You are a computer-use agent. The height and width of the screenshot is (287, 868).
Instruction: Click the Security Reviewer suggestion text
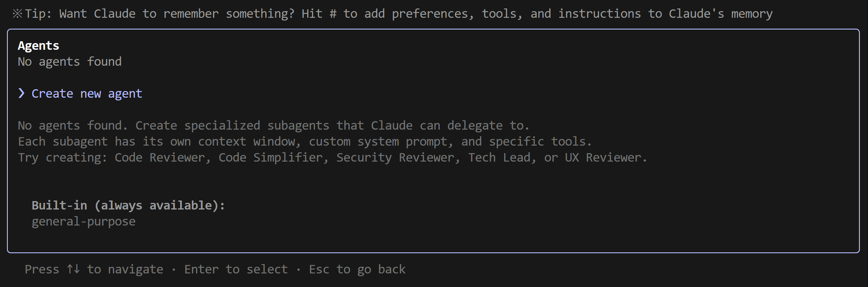point(395,157)
